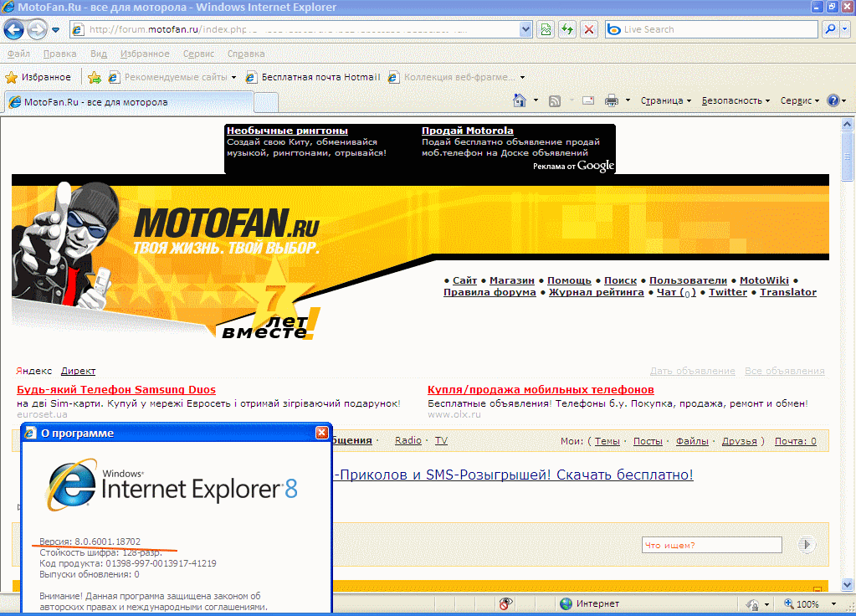
Task: Open the Вид menu
Action: point(99,54)
